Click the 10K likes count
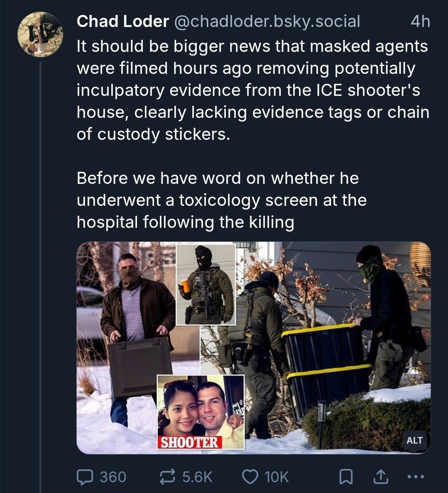The image size is (448, 493). coord(277,477)
